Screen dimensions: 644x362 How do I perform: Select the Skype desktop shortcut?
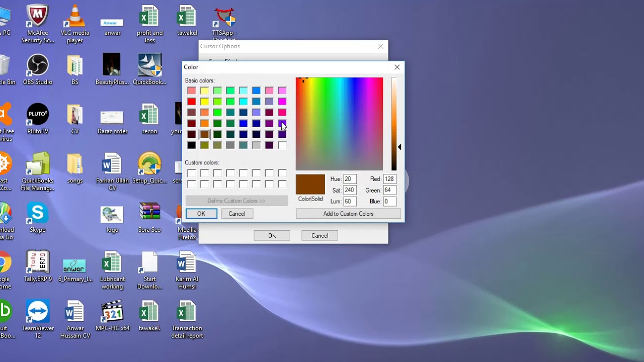click(38, 217)
